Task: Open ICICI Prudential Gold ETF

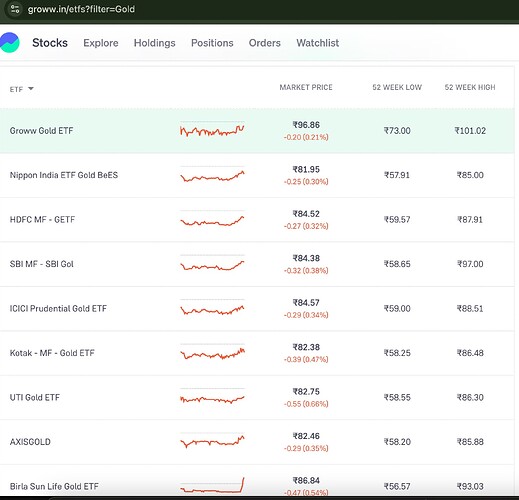Action: coord(58,308)
